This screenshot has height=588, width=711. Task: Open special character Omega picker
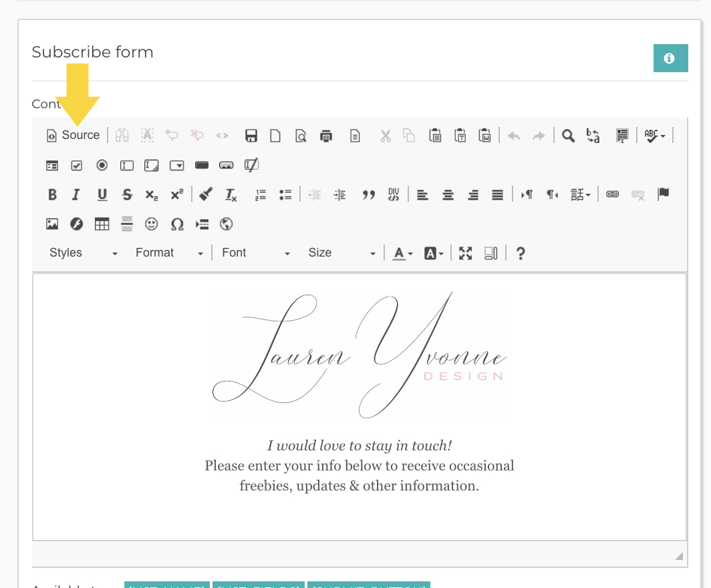coord(177,224)
